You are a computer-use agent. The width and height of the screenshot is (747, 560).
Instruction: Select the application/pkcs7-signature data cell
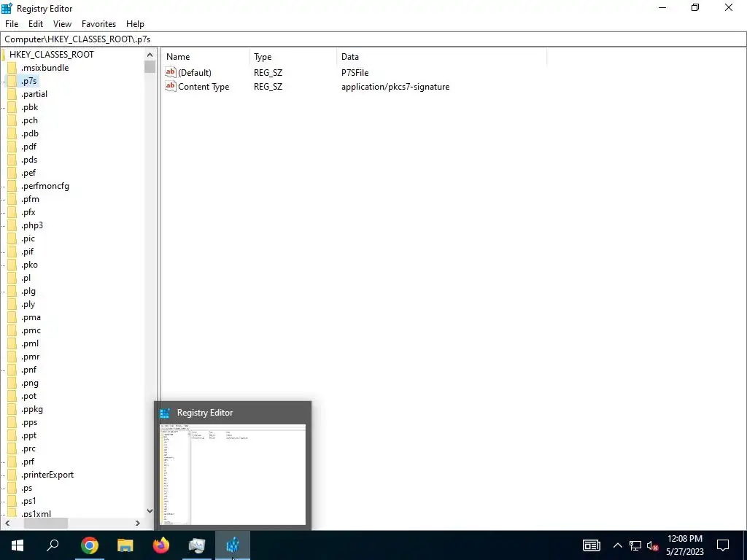click(395, 87)
